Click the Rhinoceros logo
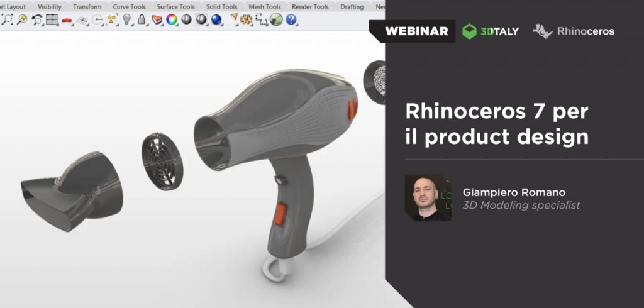The width and height of the screenshot is (644, 308). (x=574, y=31)
